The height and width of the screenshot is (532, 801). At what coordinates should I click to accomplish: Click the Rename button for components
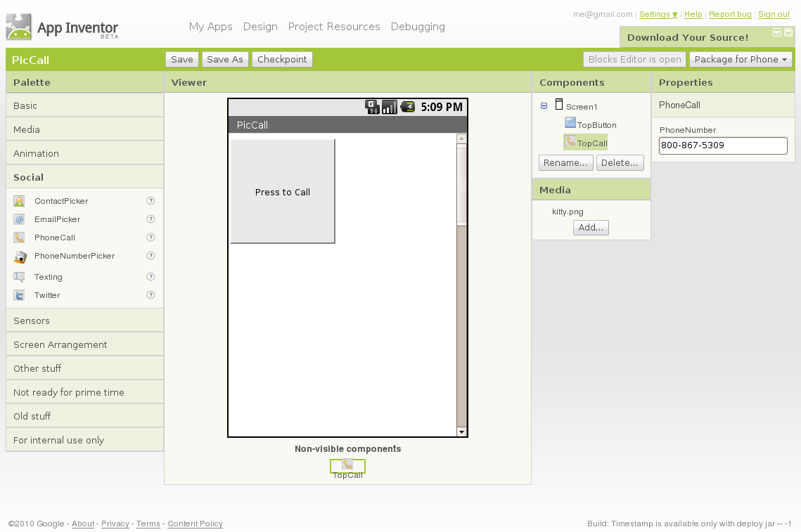tap(565, 163)
